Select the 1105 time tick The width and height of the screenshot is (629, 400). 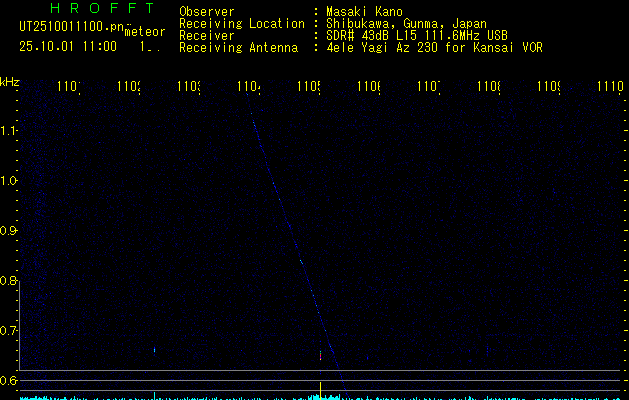coord(308,88)
